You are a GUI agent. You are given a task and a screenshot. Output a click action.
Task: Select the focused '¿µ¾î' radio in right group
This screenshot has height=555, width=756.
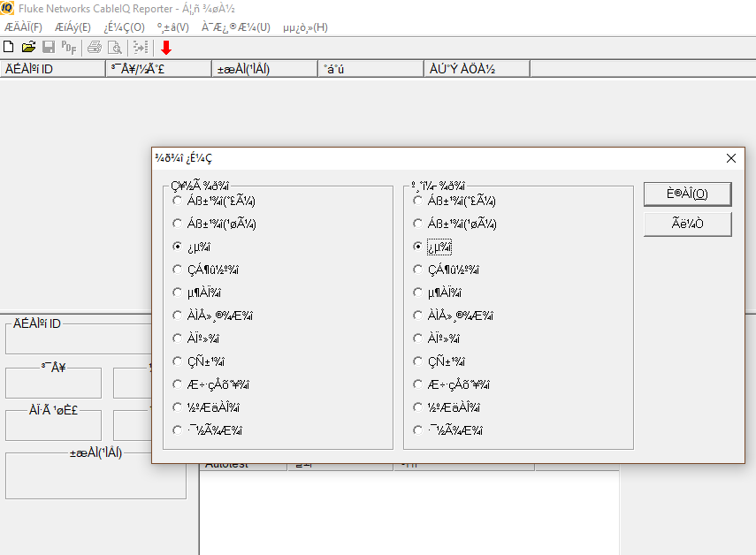click(432, 247)
